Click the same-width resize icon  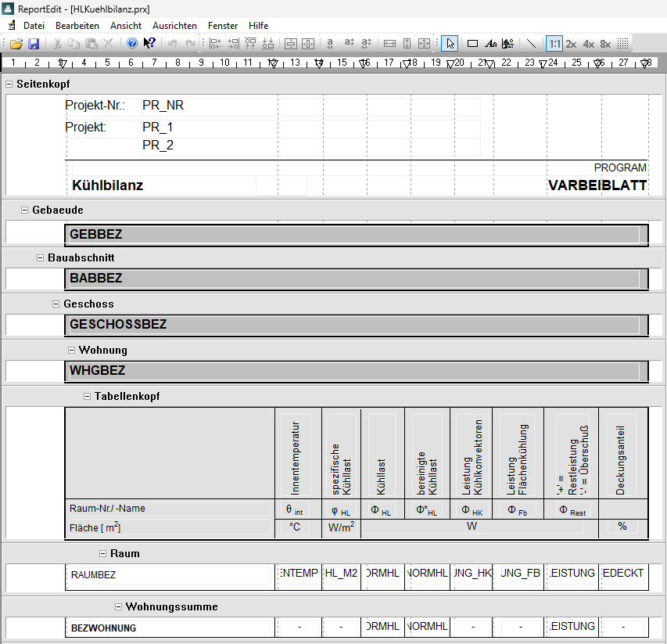389,43
